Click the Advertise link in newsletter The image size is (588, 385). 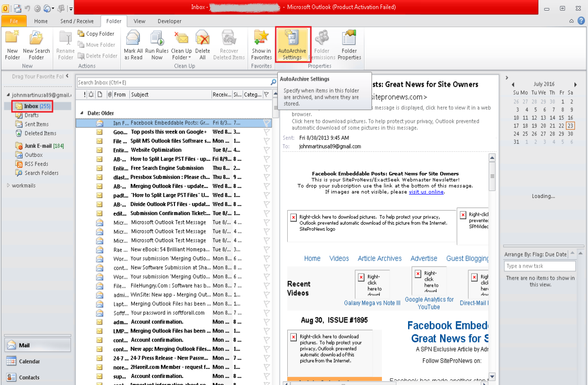424,258
